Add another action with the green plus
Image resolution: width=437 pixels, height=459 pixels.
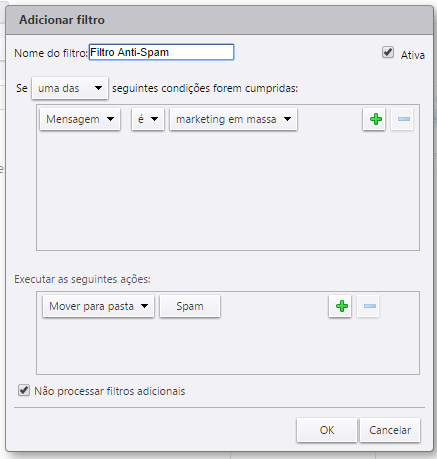pos(340,306)
